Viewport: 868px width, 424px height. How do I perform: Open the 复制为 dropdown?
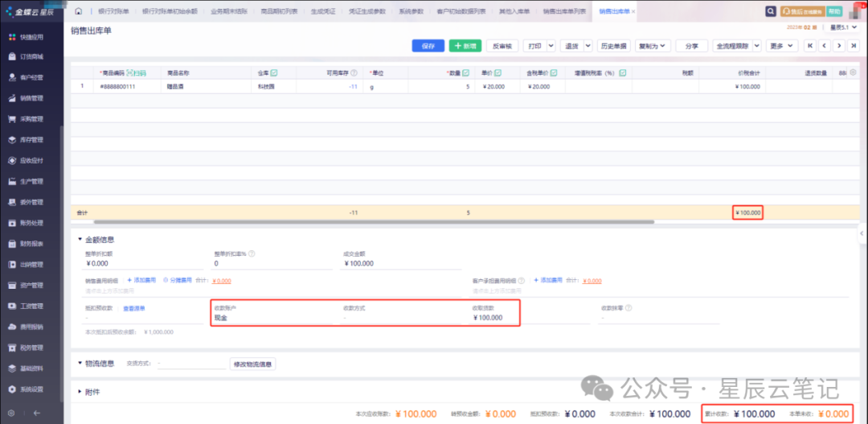(x=653, y=46)
